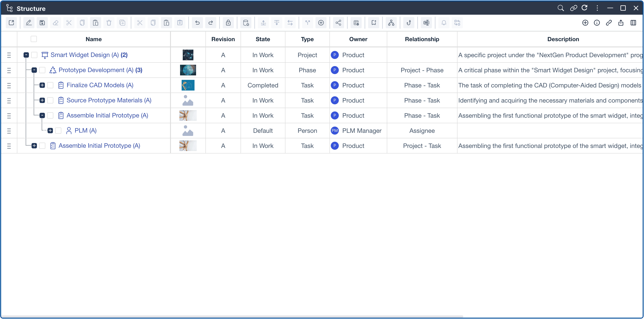Click the circled plus icon beside share

pos(321,23)
